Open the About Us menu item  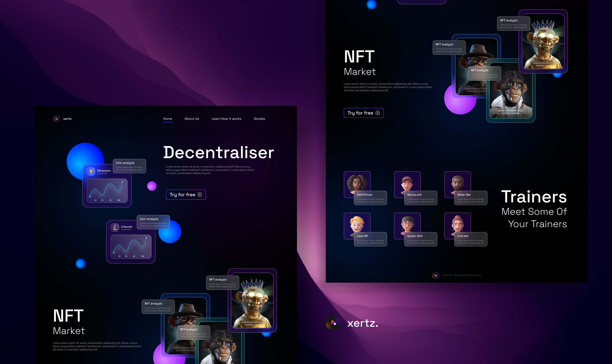[x=192, y=119]
